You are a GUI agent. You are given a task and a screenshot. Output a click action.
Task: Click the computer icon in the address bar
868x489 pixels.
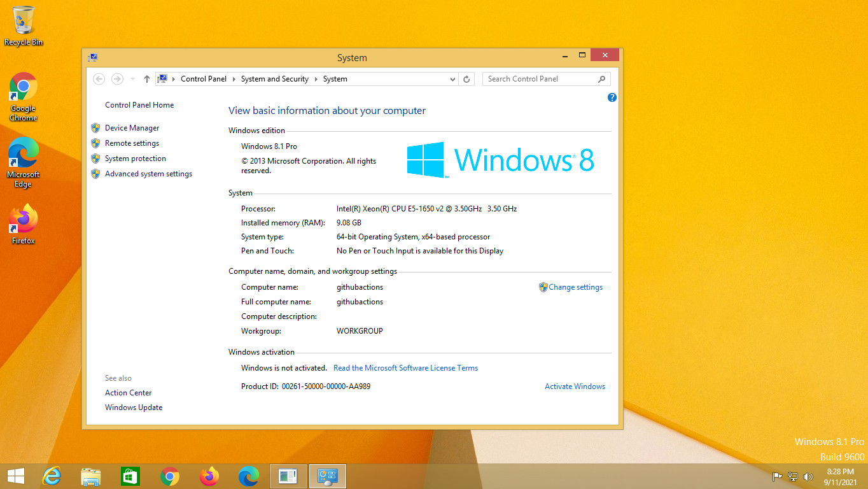[x=162, y=79]
